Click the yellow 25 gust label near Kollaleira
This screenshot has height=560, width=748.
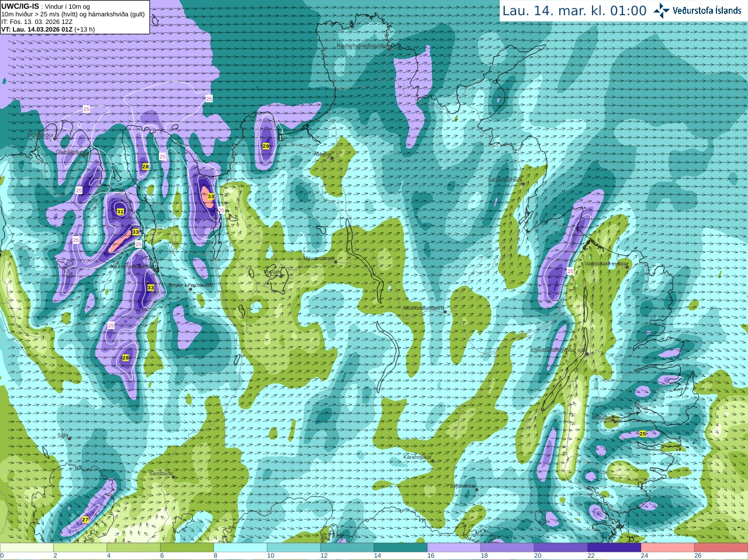click(643, 434)
